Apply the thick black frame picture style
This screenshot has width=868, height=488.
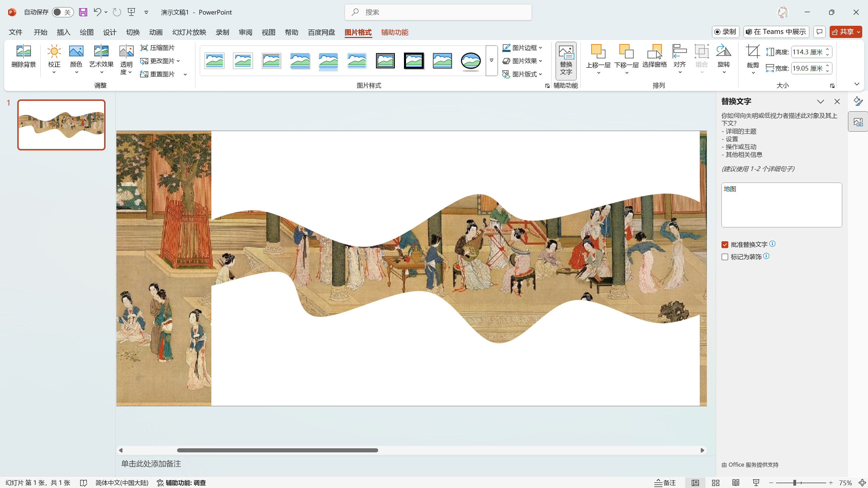414,61
